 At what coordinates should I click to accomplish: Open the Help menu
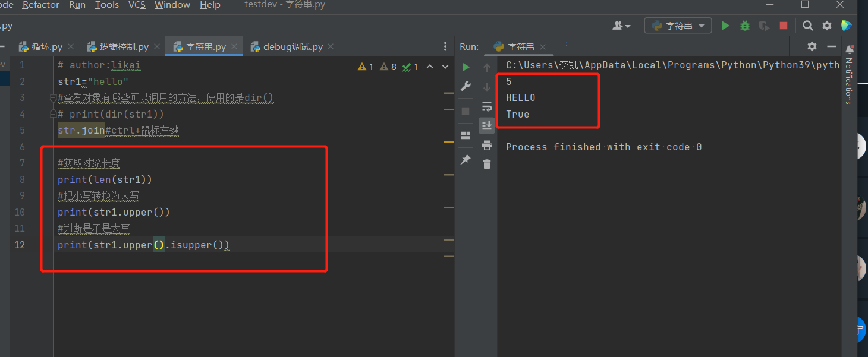point(210,5)
